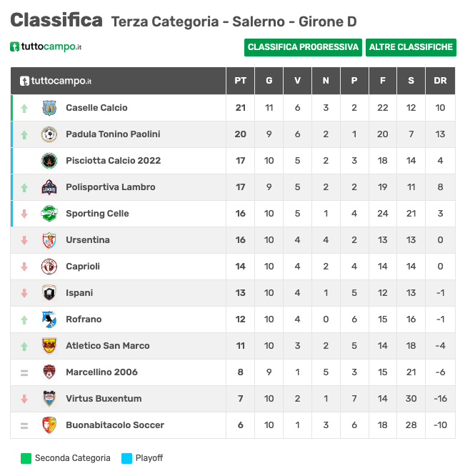Open the Classifica Progressiva view
Screen dimensions: 470x476
point(303,47)
